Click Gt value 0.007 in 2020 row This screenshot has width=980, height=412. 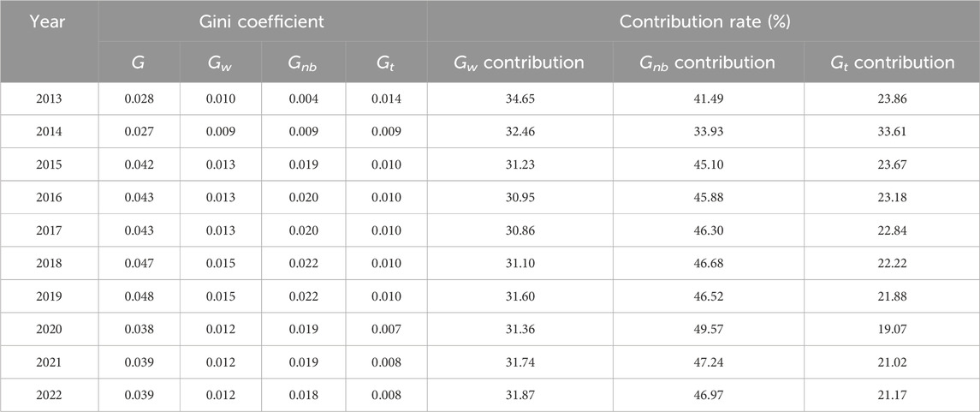(386, 330)
